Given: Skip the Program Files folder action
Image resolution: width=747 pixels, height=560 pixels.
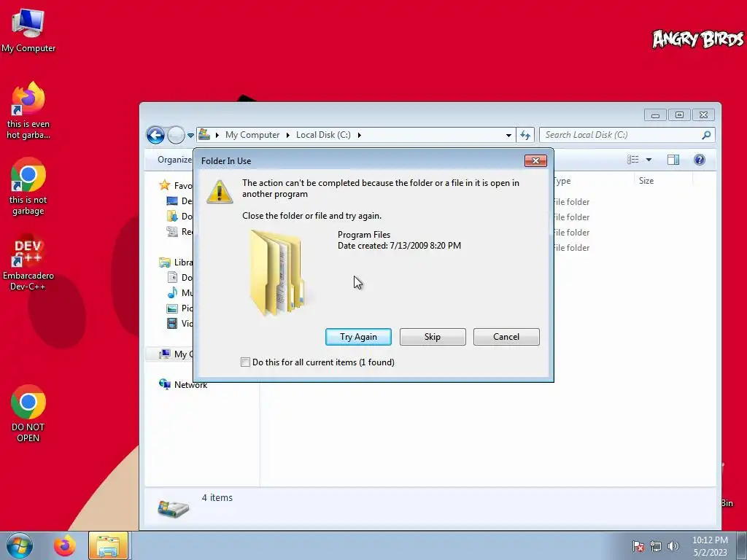Looking at the screenshot, I should 433,337.
